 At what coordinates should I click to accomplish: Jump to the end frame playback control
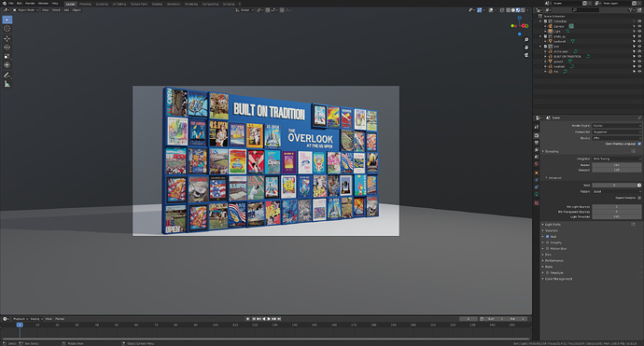[x=279, y=319]
